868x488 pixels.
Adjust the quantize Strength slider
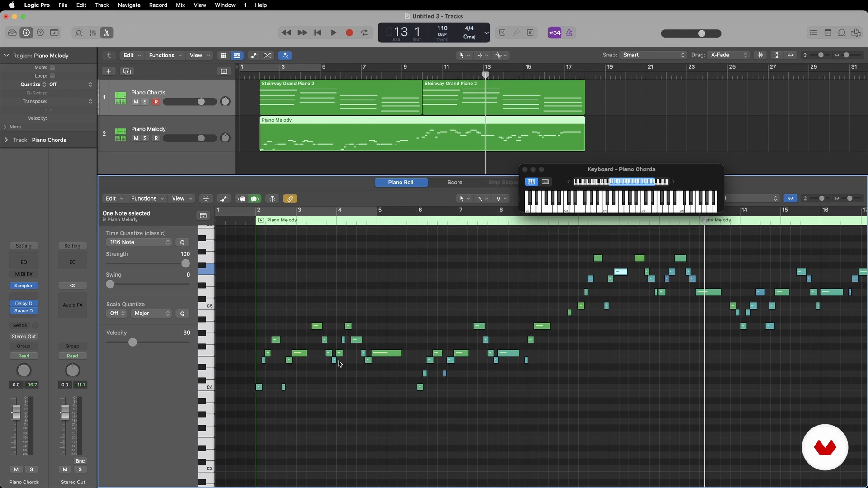(185, 263)
